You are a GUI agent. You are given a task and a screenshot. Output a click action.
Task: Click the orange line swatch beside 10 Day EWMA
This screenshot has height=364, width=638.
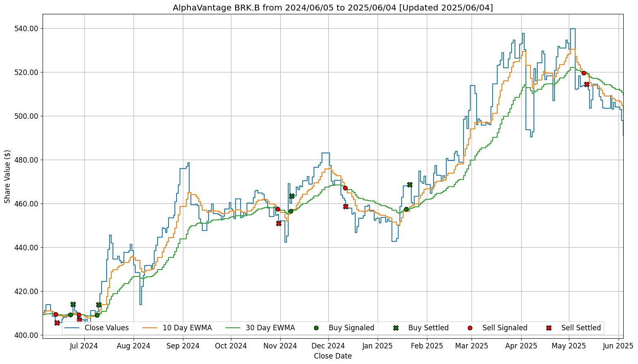(x=150, y=328)
